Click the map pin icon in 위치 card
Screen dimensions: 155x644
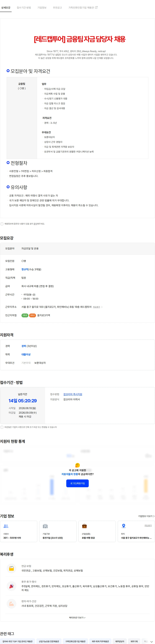pos(124,526)
